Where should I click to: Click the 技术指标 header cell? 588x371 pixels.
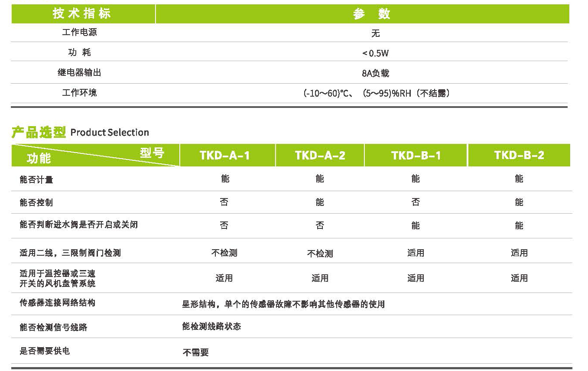click(x=82, y=14)
